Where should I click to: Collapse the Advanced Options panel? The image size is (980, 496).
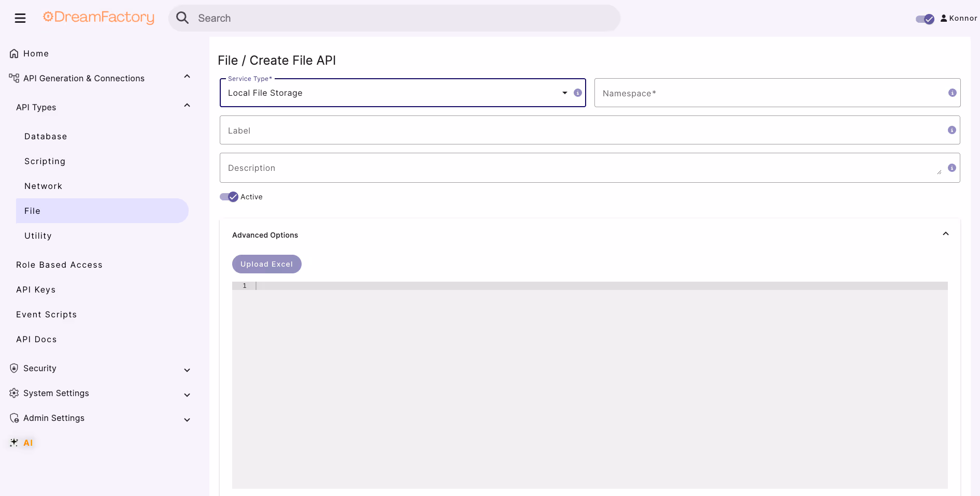(x=945, y=234)
